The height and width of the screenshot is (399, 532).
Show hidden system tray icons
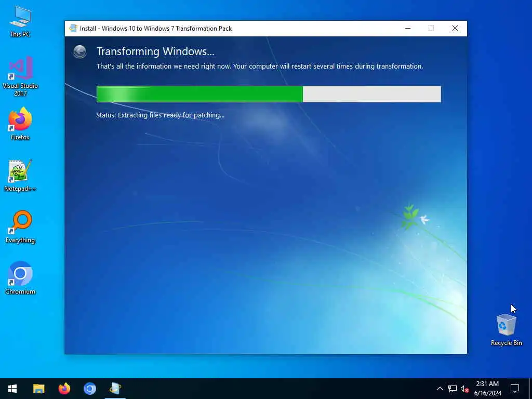pyautogui.click(x=440, y=389)
